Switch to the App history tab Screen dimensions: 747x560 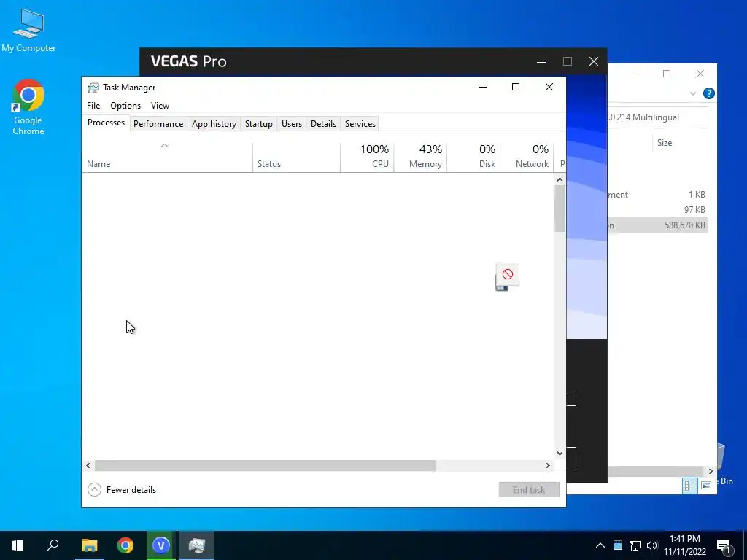[214, 124]
